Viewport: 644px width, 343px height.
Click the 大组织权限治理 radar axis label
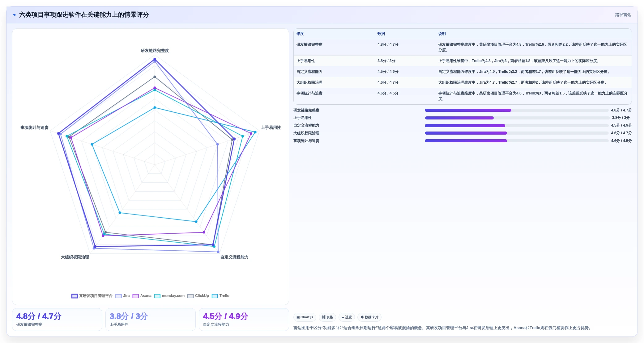pos(75,257)
